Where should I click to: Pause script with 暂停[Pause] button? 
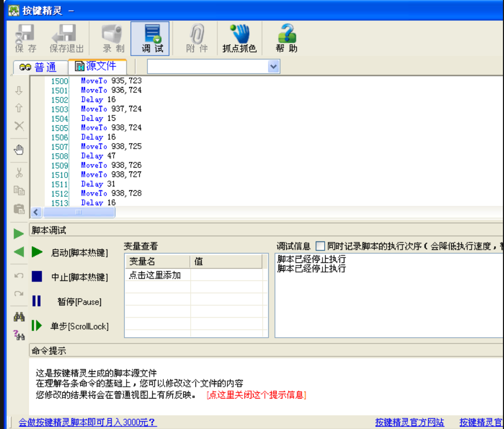click(x=67, y=301)
